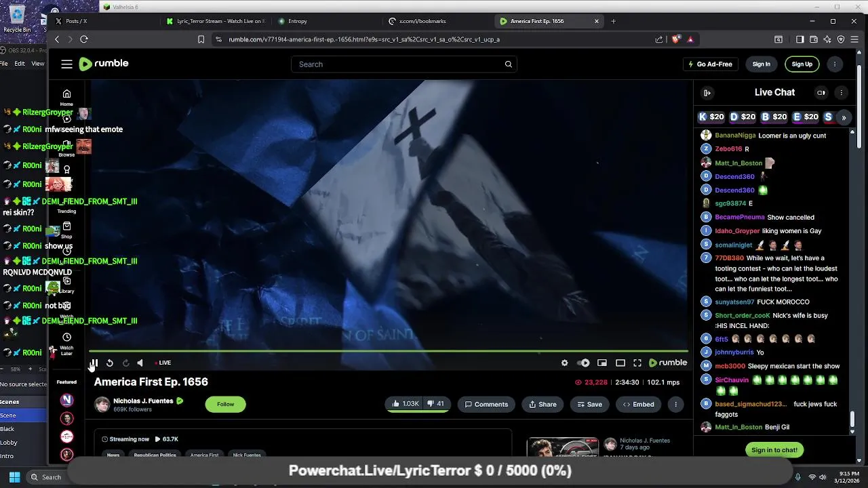Click the rewind button in player controls
The height and width of the screenshot is (488, 868).
[x=110, y=363]
